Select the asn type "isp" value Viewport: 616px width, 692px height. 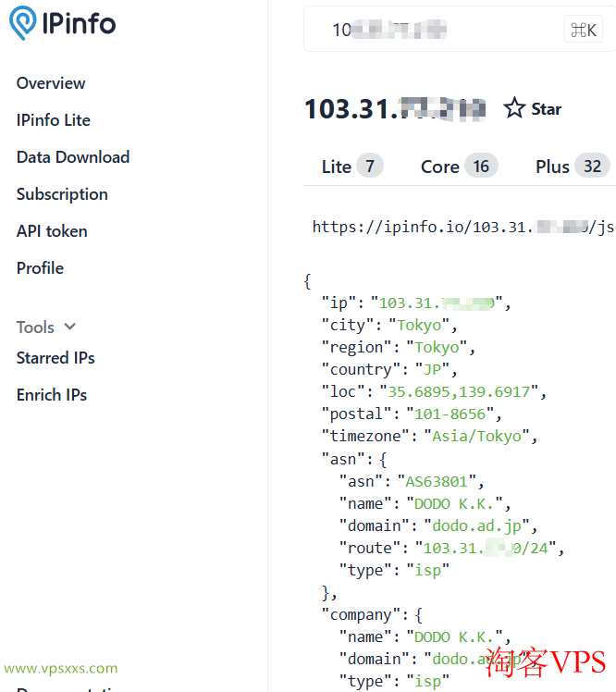click(x=427, y=570)
